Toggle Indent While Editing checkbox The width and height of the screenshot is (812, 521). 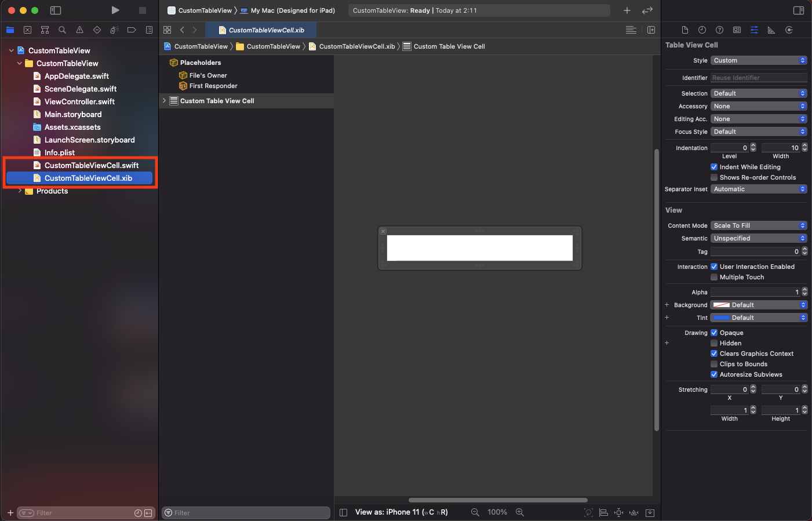714,167
